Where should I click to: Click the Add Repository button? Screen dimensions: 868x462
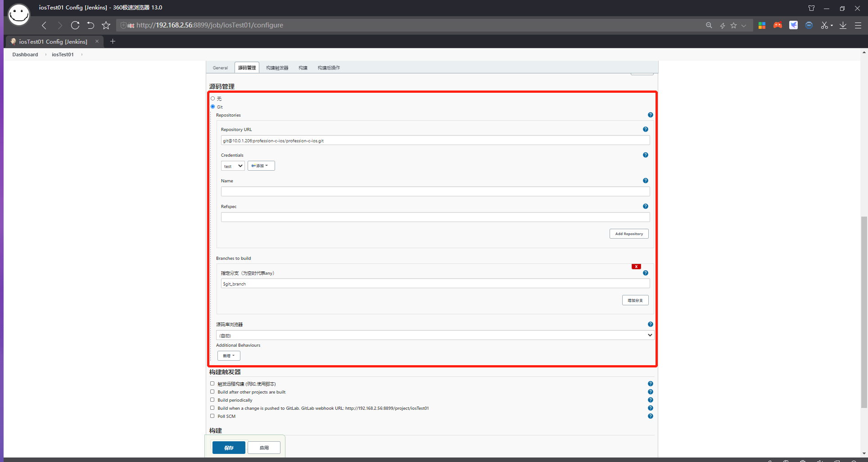(x=629, y=234)
